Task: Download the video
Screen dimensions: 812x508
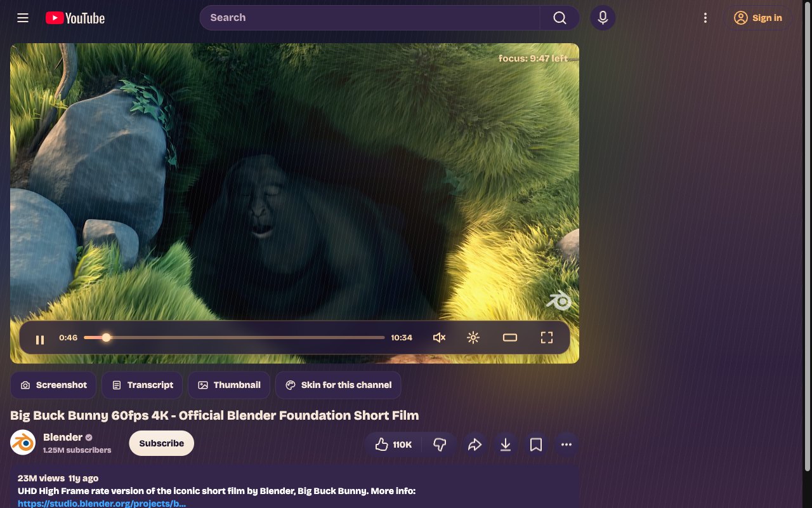Action: [506, 444]
